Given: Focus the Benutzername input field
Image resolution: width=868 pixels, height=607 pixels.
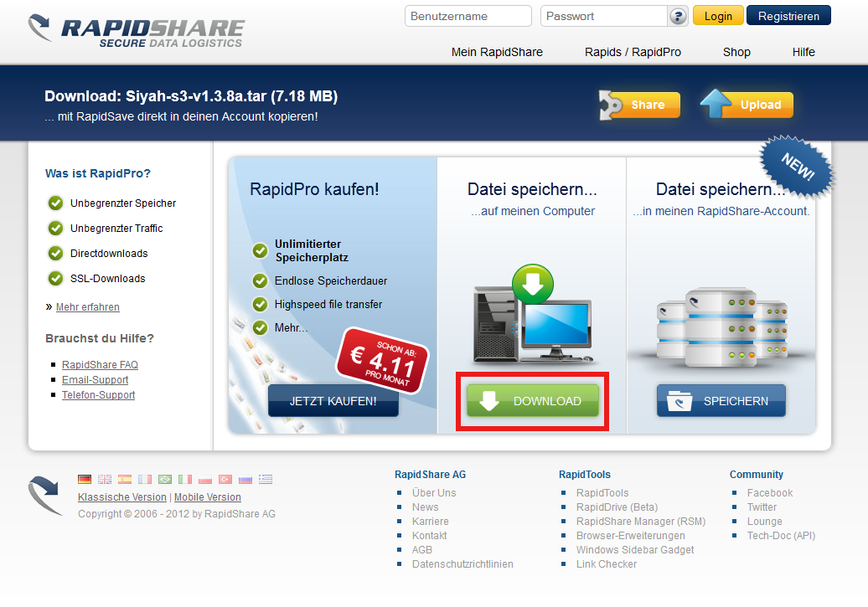Looking at the screenshot, I should (x=468, y=16).
